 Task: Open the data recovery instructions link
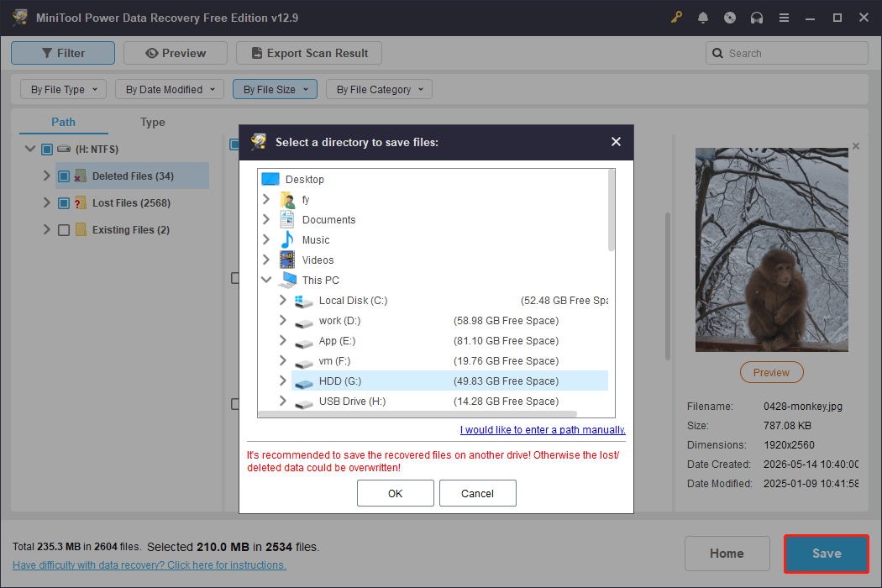click(149, 565)
